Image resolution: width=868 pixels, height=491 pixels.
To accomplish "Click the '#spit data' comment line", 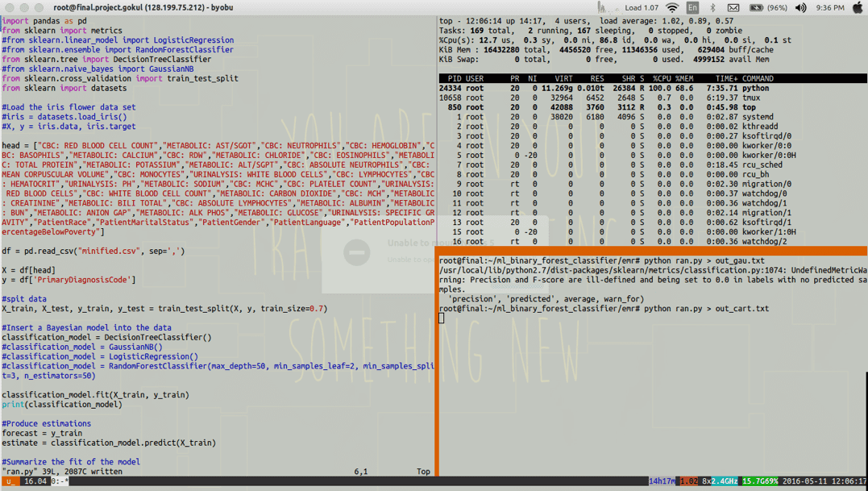I will tap(24, 299).
